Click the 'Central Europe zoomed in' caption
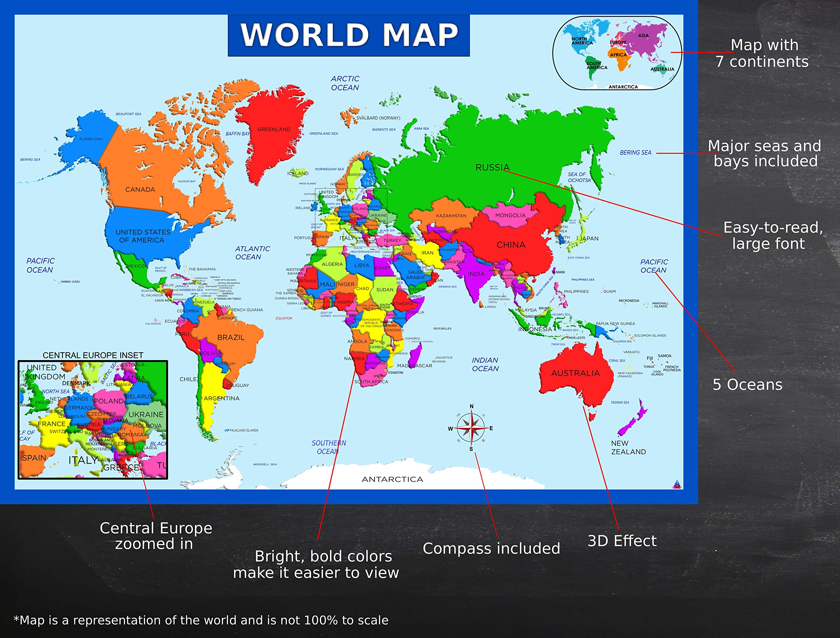The height and width of the screenshot is (638, 840). click(x=156, y=536)
